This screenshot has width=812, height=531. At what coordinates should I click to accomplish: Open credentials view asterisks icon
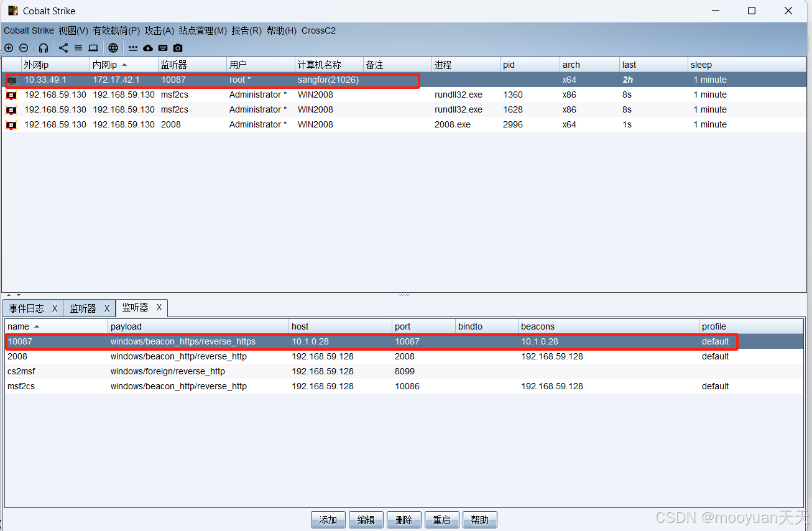point(133,48)
